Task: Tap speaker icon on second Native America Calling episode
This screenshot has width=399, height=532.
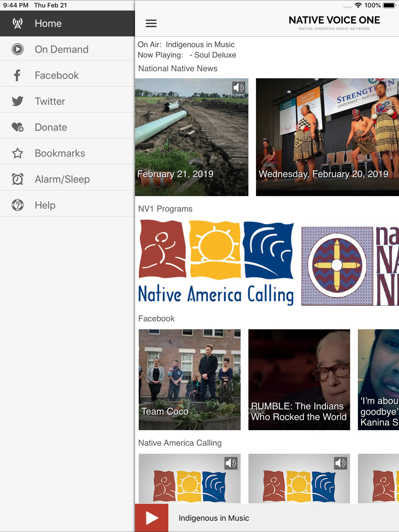Action: click(x=340, y=463)
